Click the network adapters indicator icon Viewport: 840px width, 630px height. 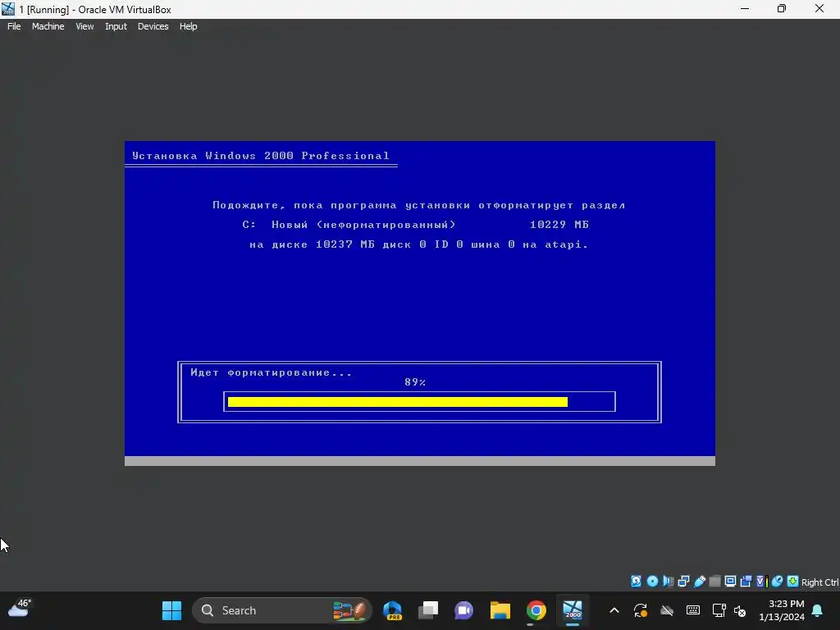pos(683,582)
